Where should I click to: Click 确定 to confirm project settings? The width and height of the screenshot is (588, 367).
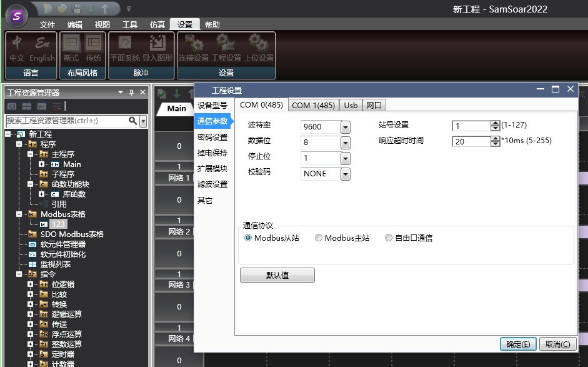(518, 344)
